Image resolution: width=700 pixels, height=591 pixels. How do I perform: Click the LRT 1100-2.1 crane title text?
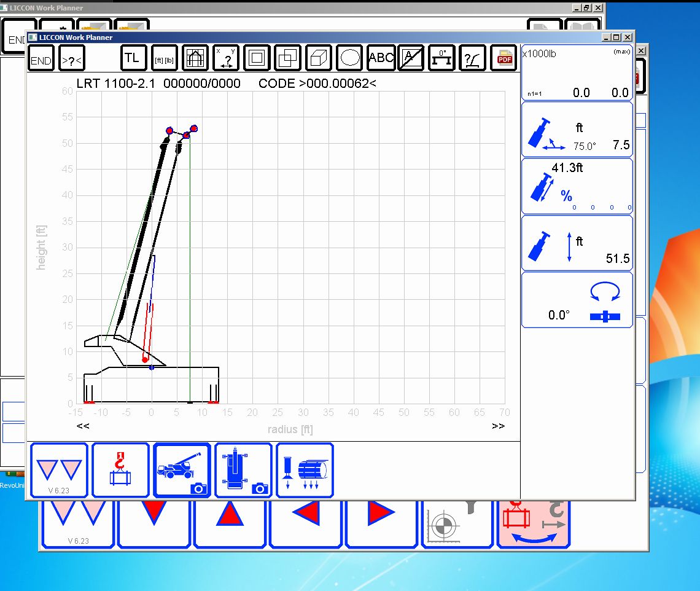pos(115,84)
